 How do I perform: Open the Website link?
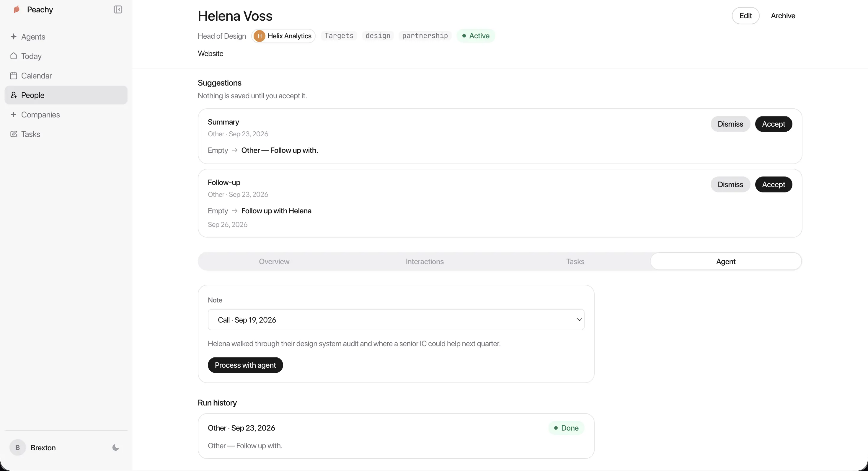coord(211,54)
